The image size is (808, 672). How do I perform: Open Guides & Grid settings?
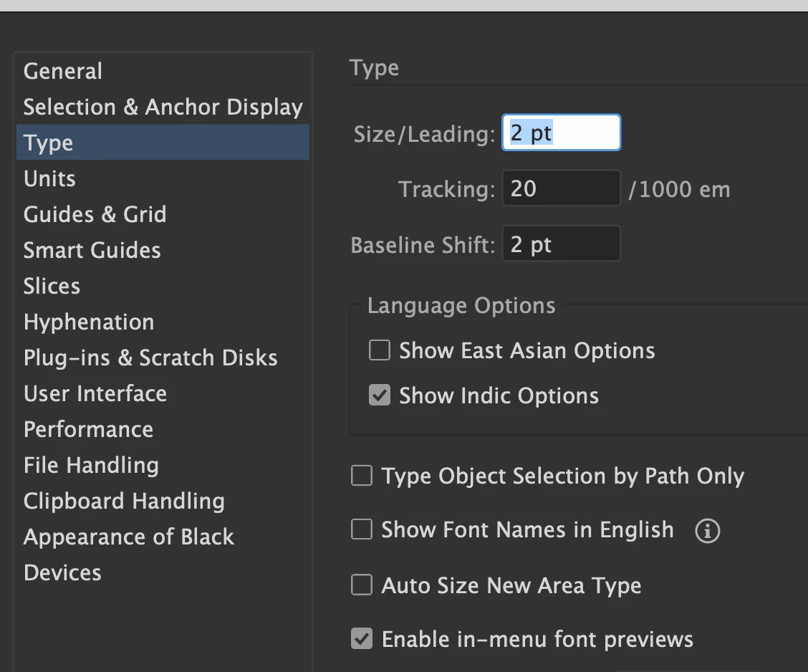coord(95,214)
